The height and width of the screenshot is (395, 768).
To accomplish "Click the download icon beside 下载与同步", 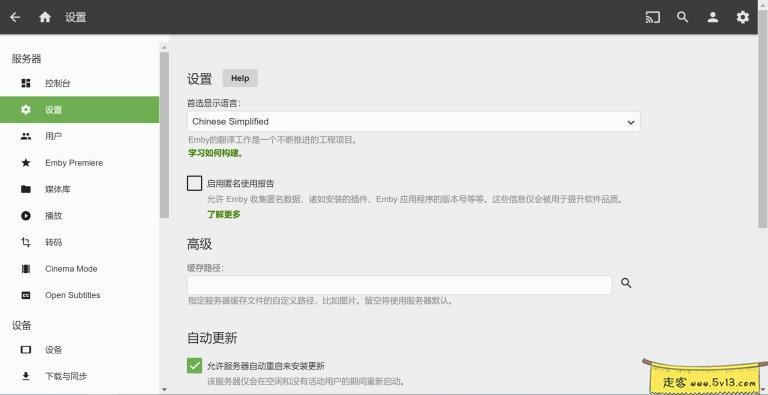I will click(x=26, y=376).
